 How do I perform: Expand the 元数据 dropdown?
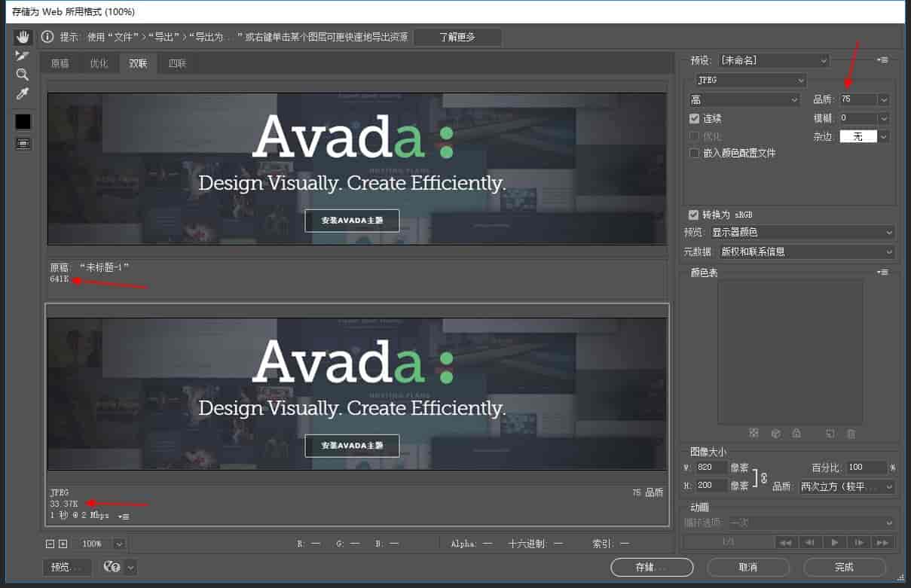(x=806, y=251)
